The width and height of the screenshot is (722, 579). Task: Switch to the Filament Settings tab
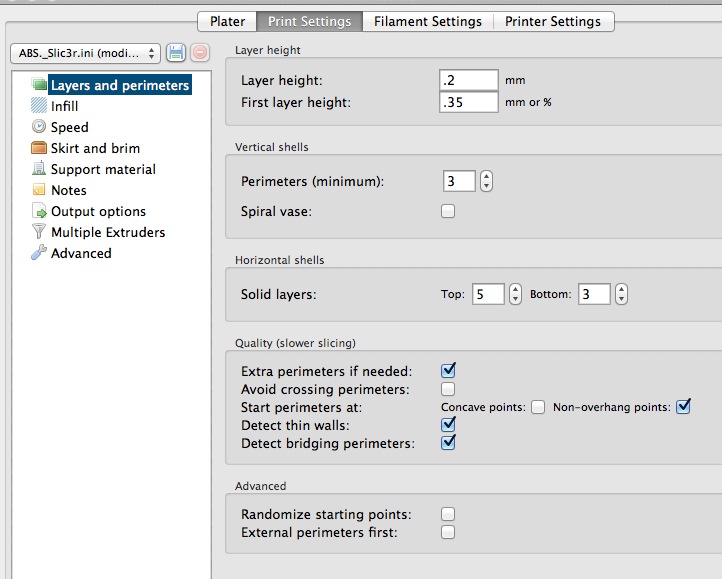(428, 21)
